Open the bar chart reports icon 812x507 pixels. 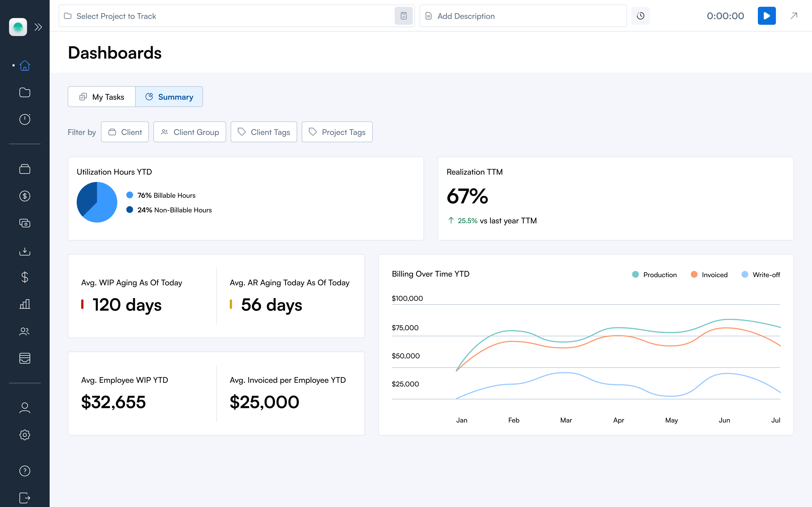[25, 304]
